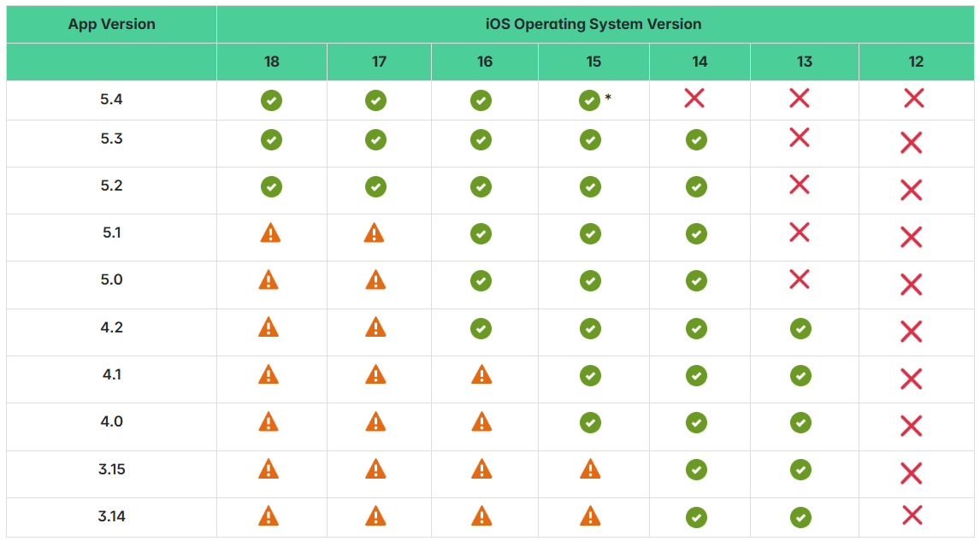Click the iOS Operating System Version header
Screen dimensions: 980x541
(x=593, y=25)
